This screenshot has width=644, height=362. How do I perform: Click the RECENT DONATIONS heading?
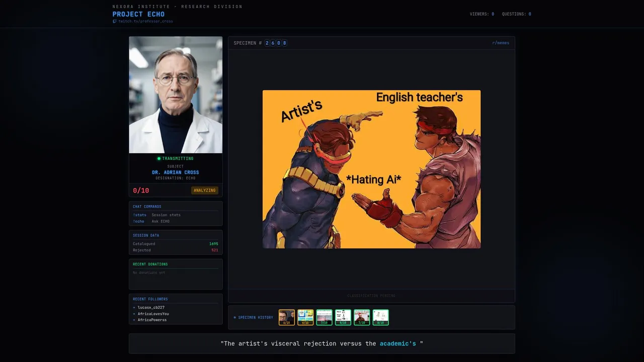[x=150, y=264]
